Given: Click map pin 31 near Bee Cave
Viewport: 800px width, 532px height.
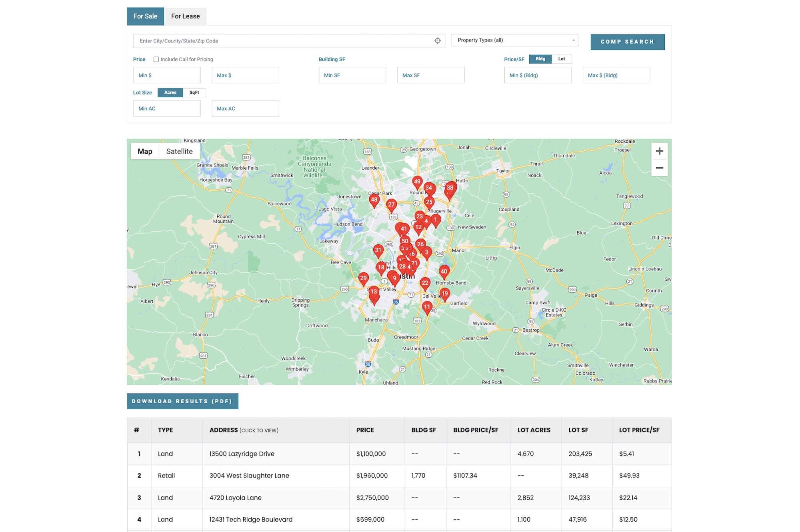Looking at the screenshot, I should (x=378, y=250).
